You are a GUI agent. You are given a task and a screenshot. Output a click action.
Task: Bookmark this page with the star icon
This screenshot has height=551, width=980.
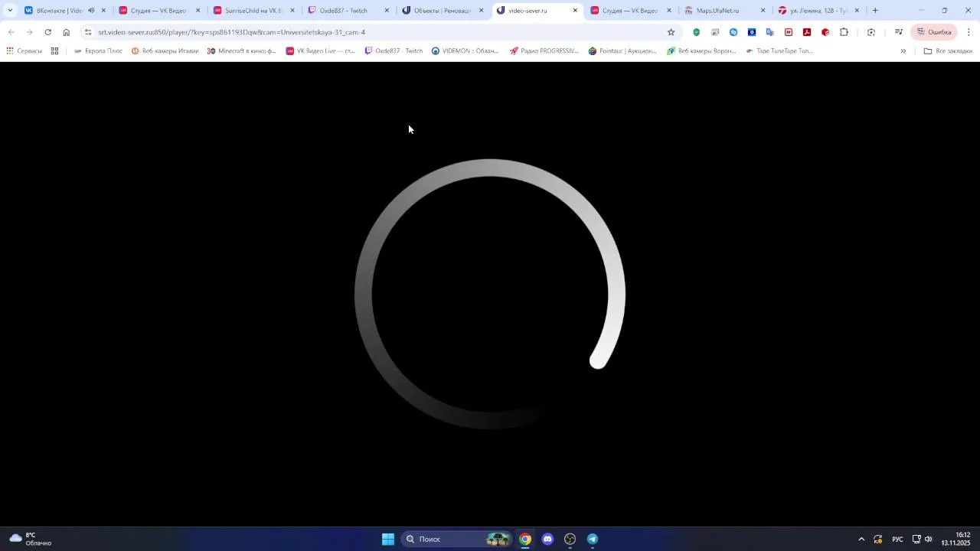(x=671, y=32)
